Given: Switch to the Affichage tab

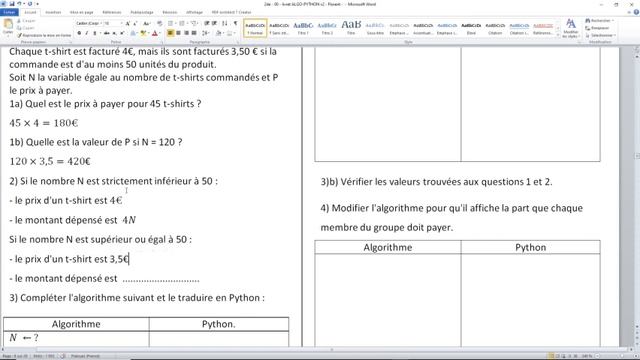Looking at the screenshot, I should [x=194, y=12].
